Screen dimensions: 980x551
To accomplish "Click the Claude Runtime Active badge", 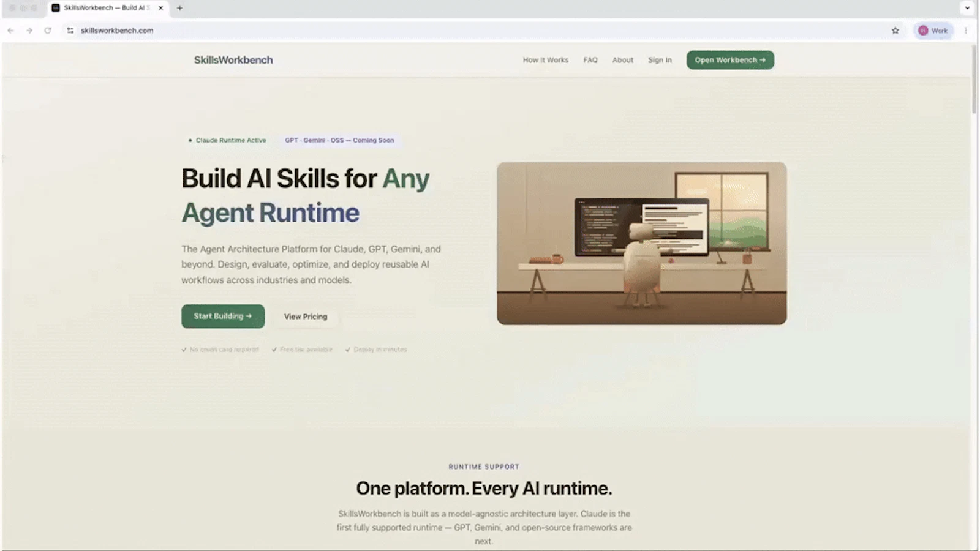I will [x=227, y=140].
